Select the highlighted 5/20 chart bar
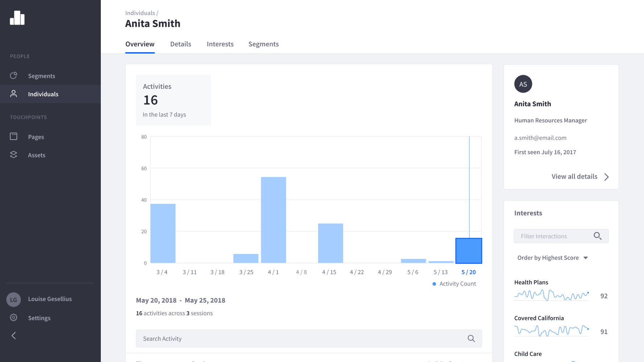 point(468,251)
